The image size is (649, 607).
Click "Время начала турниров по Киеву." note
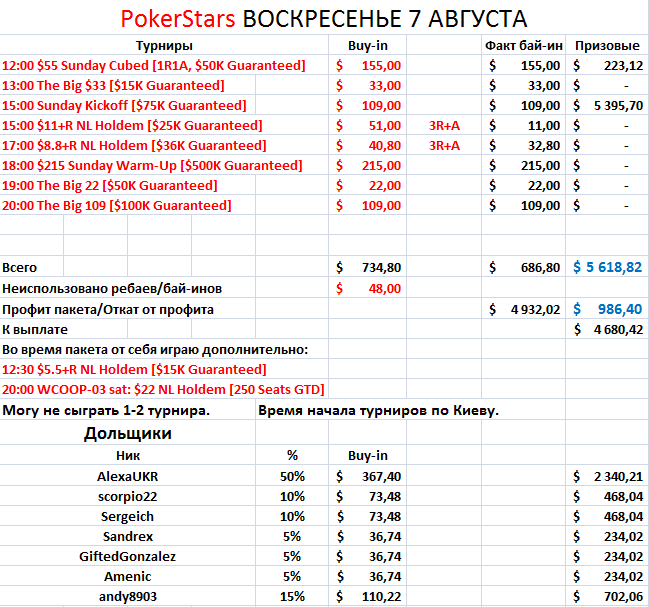(378, 410)
